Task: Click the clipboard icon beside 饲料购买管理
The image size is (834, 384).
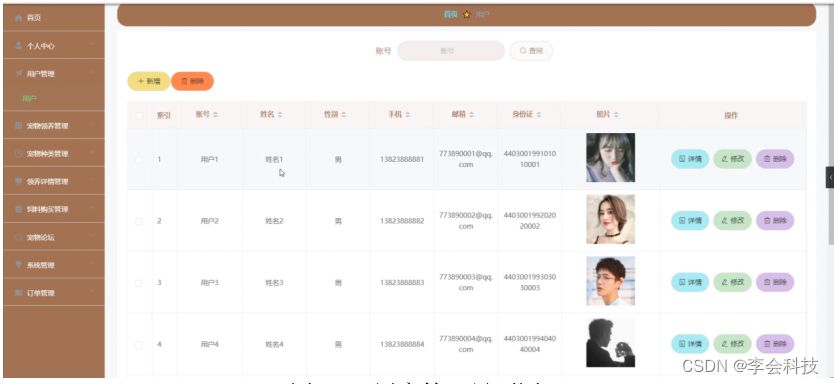Action: coord(19,209)
